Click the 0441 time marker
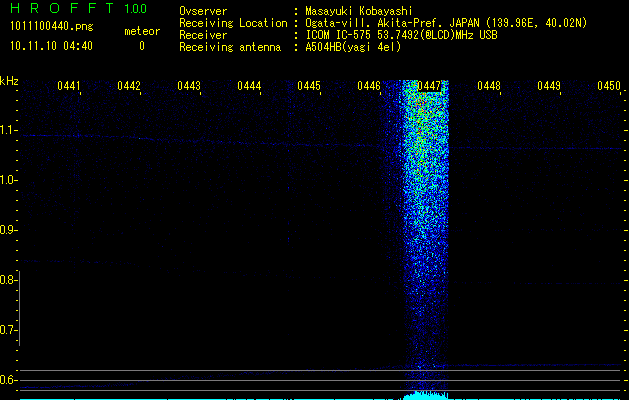 point(69,86)
